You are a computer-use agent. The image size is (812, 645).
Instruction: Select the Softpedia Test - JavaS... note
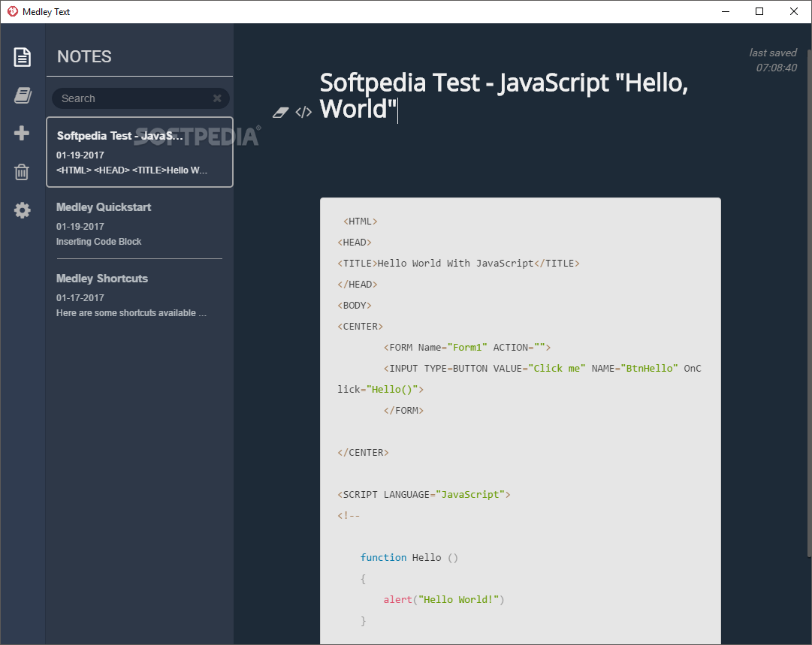pos(140,152)
